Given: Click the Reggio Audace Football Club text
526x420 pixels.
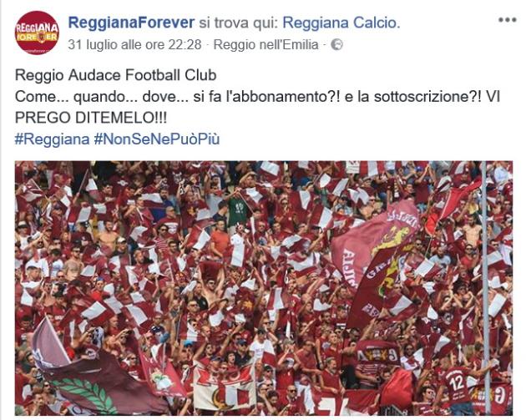Looking at the screenshot, I should 116,75.
